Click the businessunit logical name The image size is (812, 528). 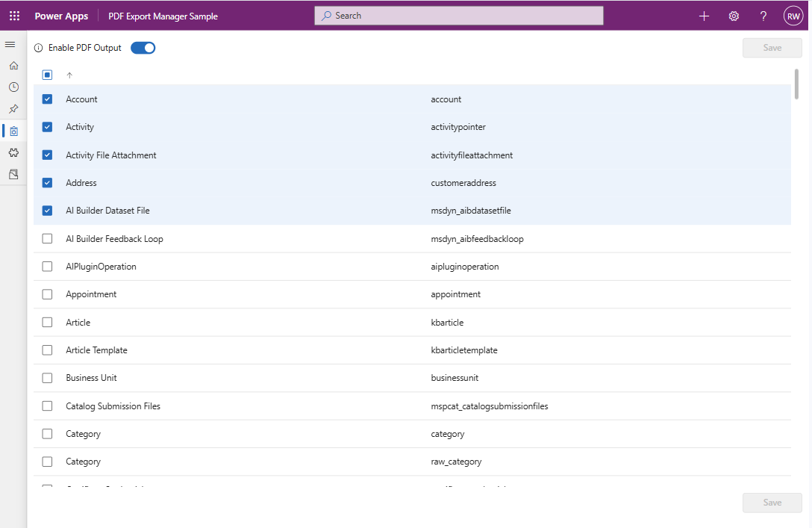point(455,378)
